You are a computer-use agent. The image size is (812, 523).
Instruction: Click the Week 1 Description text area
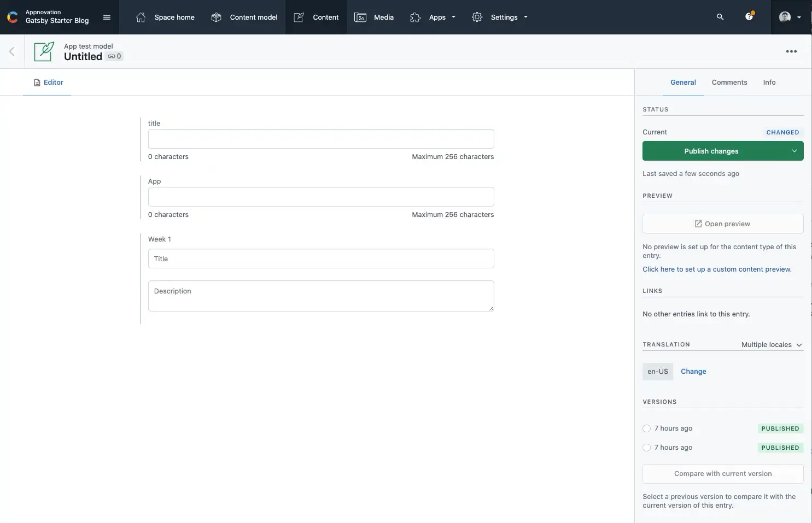pos(321,296)
